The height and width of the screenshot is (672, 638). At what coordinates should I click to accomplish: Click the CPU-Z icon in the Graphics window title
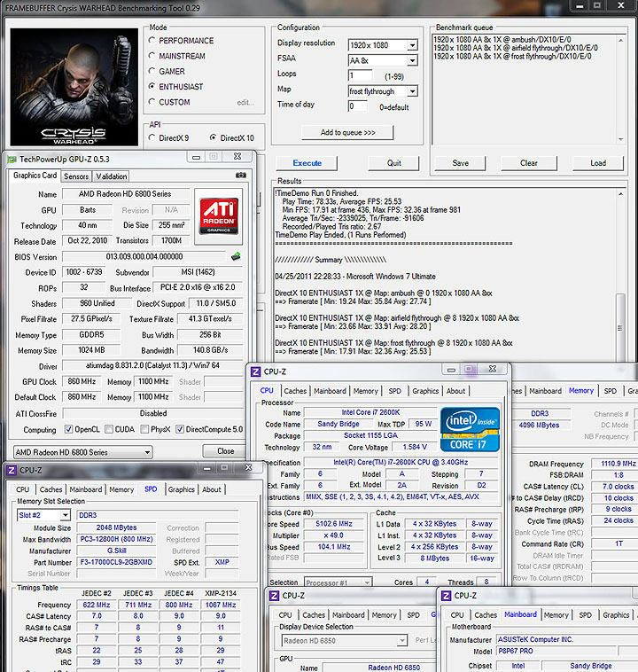tap(274, 595)
